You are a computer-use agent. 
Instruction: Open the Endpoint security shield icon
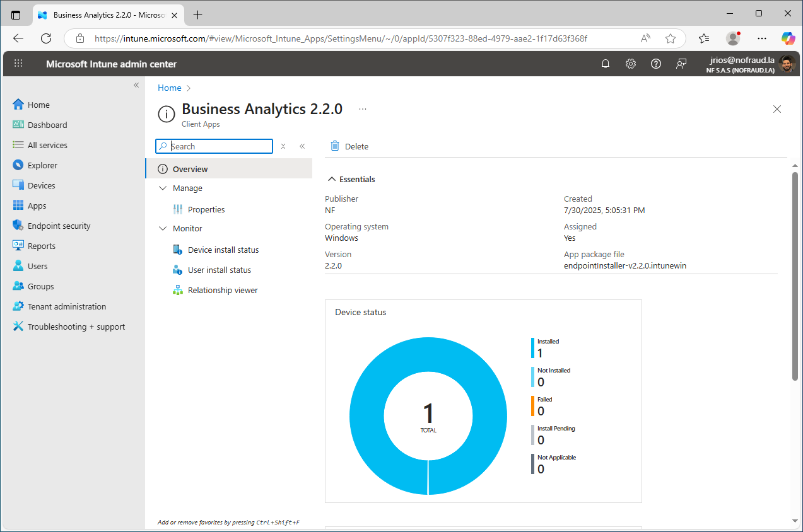pos(18,226)
